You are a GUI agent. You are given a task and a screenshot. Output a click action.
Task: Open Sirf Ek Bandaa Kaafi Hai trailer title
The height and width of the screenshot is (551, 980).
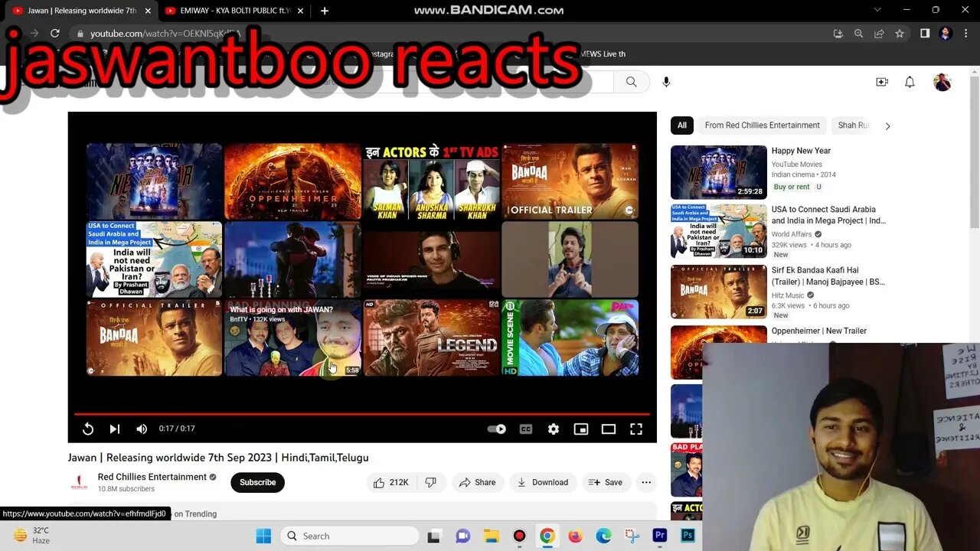pyautogui.click(x=828, y=276)
